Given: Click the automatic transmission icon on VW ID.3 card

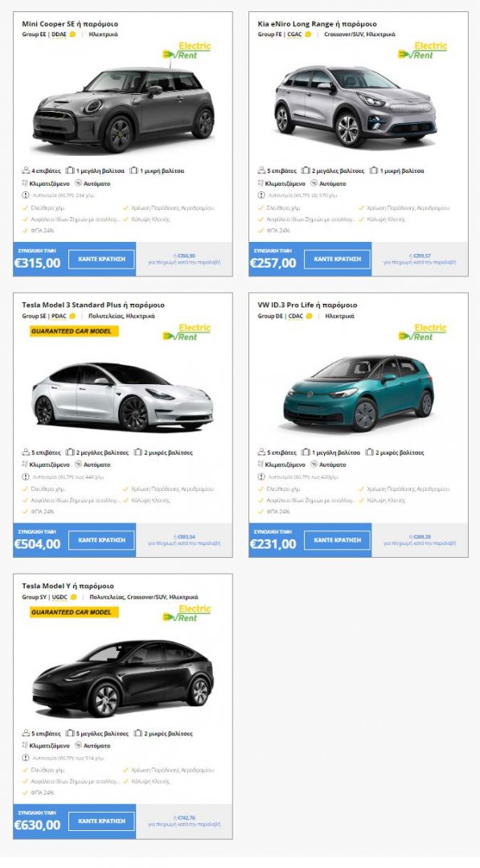Looking at the screenshot, I should click(x=314, y=465).
